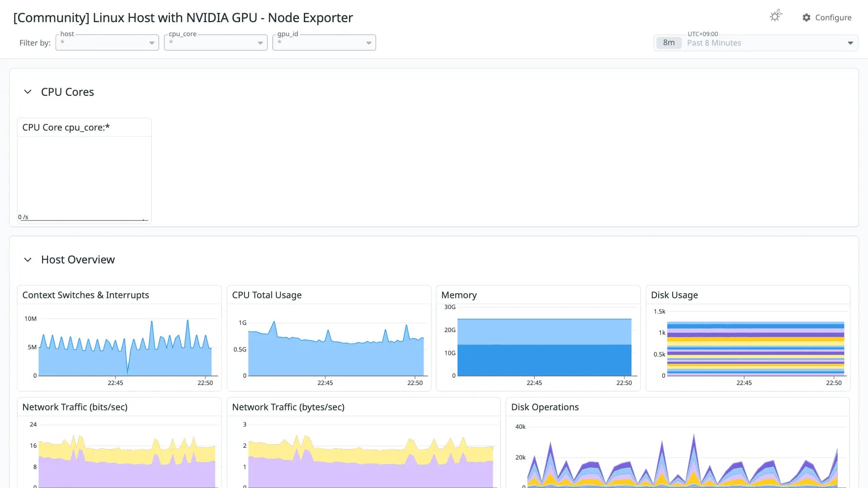Collapse the Host Overview section chevron
The height and width of the screenshot is (488, 868).
(x=28, y=260)
